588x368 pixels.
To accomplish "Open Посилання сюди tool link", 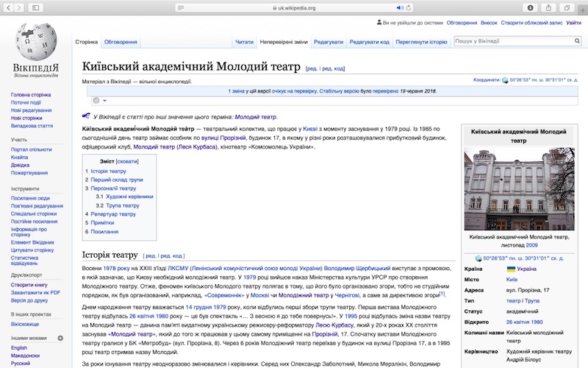I will [30, 198].
